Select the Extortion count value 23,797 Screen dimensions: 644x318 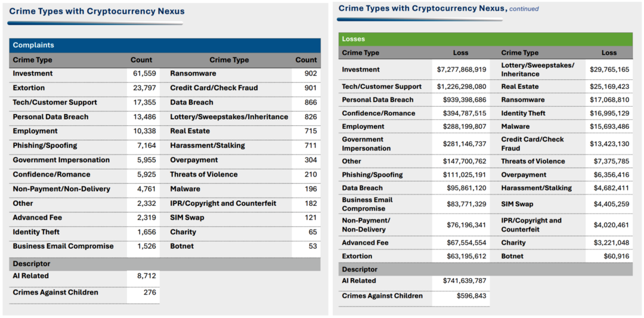pos(143,88)
